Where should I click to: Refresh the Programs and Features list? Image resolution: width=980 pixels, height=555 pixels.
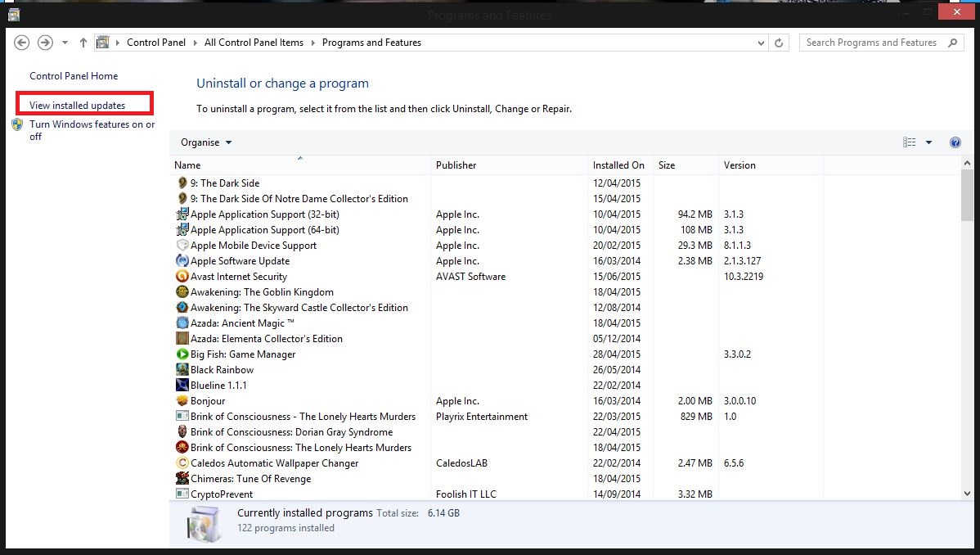point(779,43)
